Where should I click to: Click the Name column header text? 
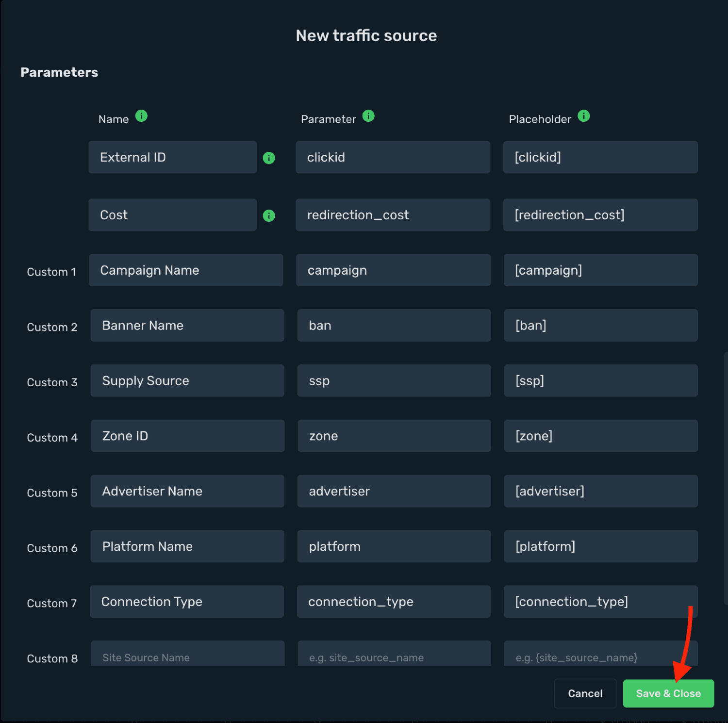(x=114, y=119)
